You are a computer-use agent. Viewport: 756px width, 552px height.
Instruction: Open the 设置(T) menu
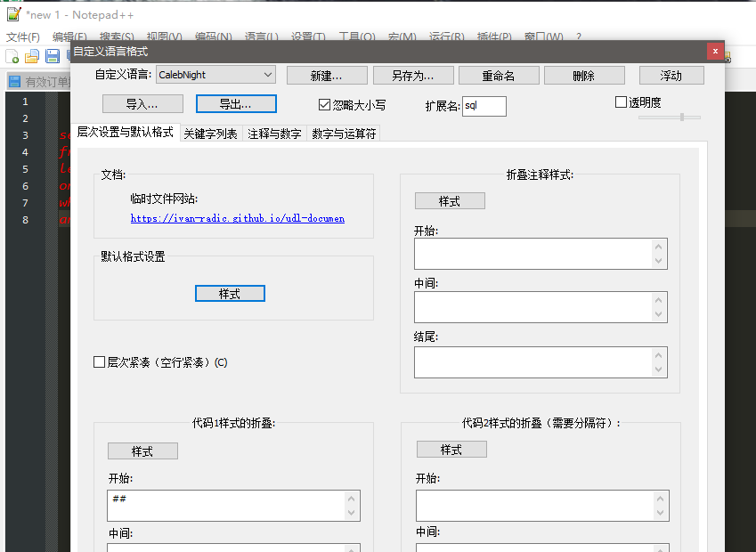click(x=308, y=37)
